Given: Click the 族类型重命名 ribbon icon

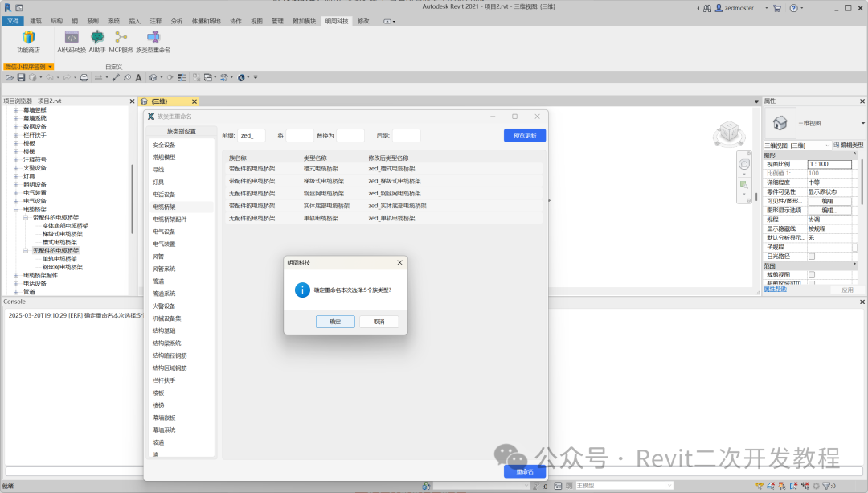Looking at the screenshot, I should pyautogui.click(x=154, y=38).
